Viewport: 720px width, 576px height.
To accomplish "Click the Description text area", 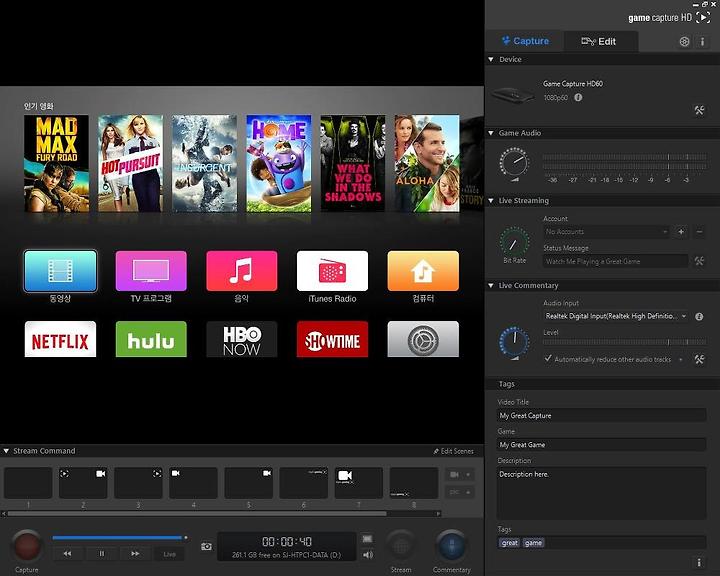I will [602, 493].
